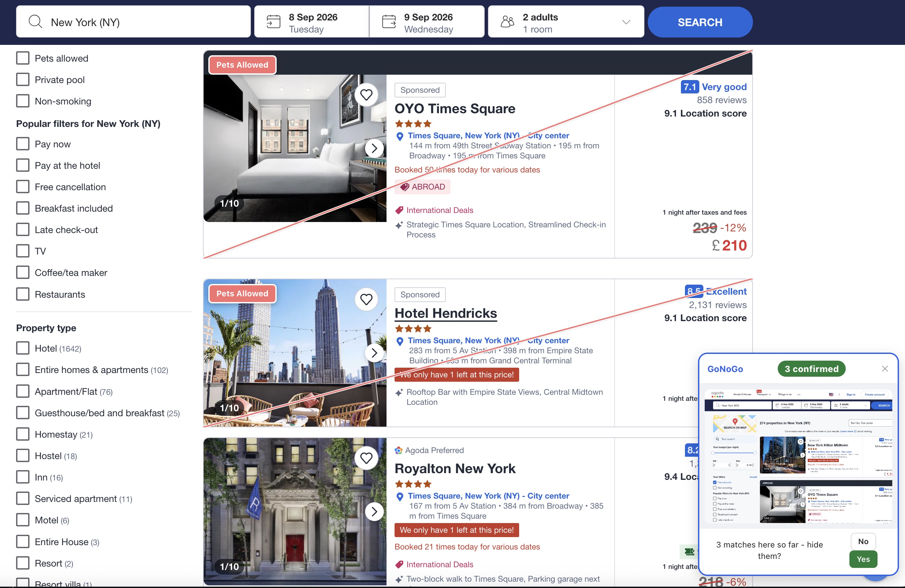The height and width of the screenshot is (588, 905).
Task: Click the blue SEARCH button
Action: (700, 22)
